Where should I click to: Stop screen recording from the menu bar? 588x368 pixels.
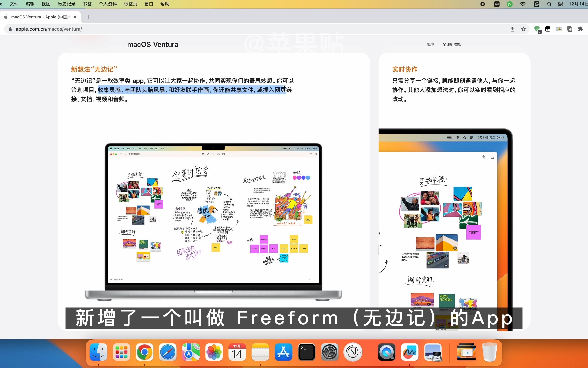pyautogui.click(x=483, y=4)
